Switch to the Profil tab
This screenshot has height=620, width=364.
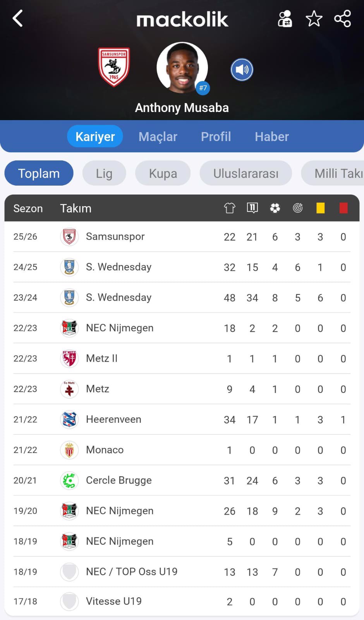pos(216,136)
